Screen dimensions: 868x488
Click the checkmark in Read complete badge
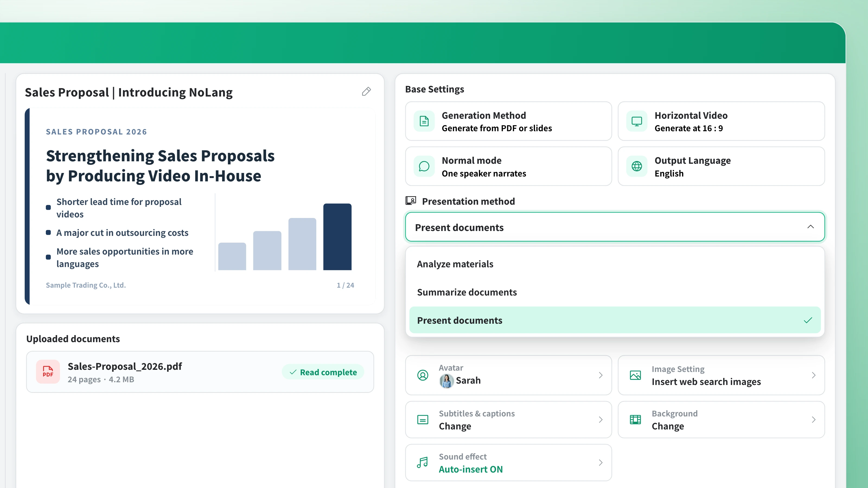(x=293, y=372)
